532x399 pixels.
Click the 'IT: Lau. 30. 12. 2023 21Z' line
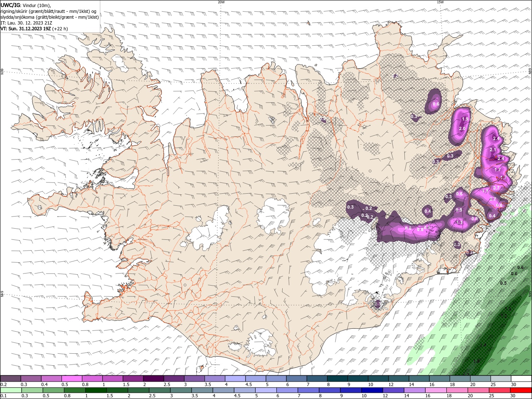click(26, 23)
